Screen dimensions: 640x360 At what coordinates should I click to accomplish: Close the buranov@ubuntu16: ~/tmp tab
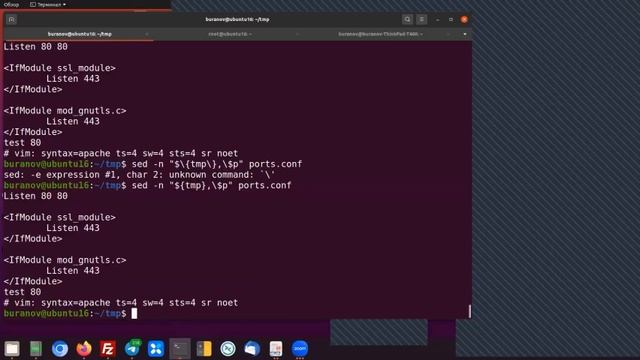(x=147, y=34)
